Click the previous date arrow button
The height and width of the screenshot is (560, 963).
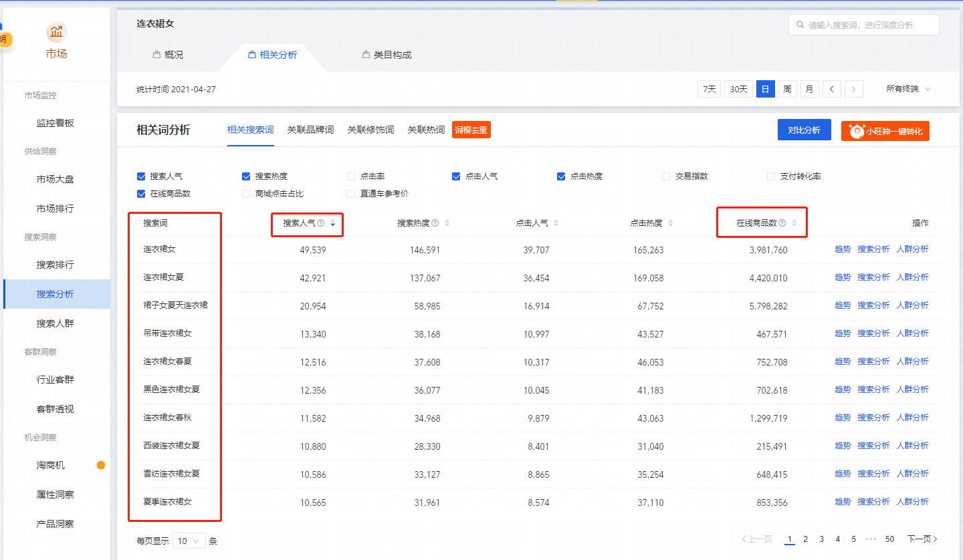point(832,89)
